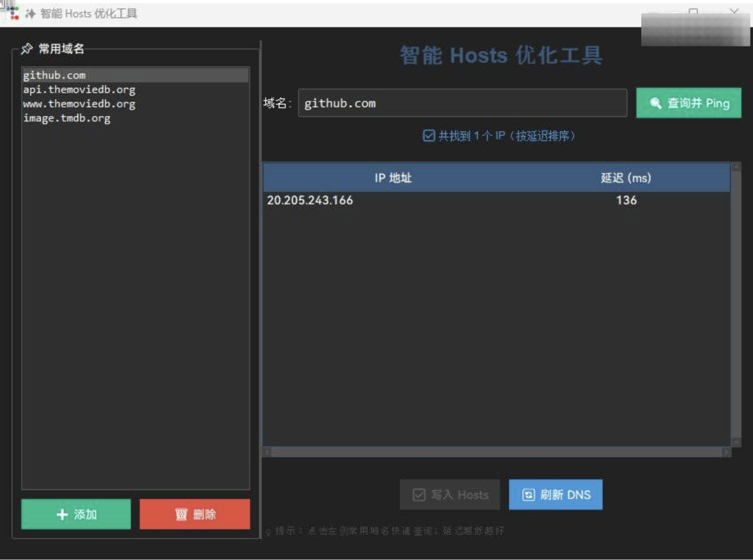Click the 查询并 Ping button
The width and height of the screenshot is (753, 560).
coord(688,103)
